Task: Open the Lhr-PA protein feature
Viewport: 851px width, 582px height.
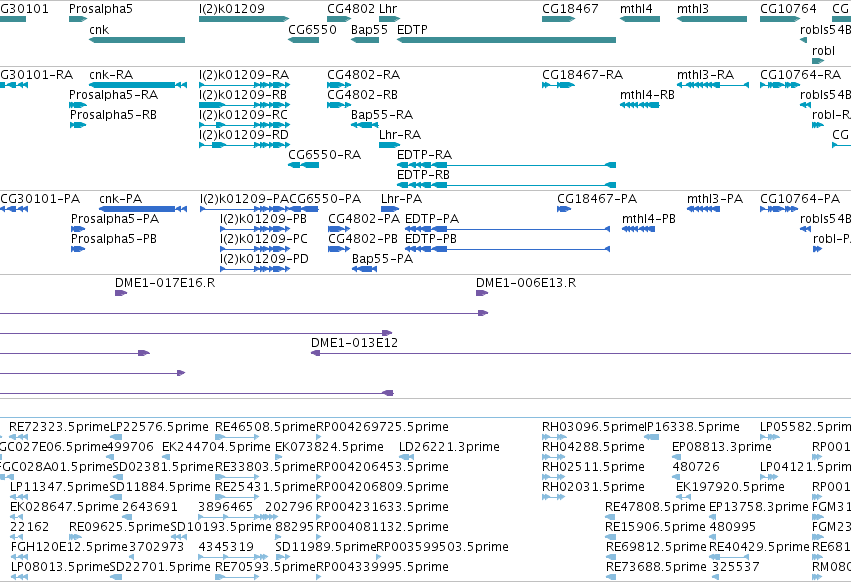Action: pos(390,209)
